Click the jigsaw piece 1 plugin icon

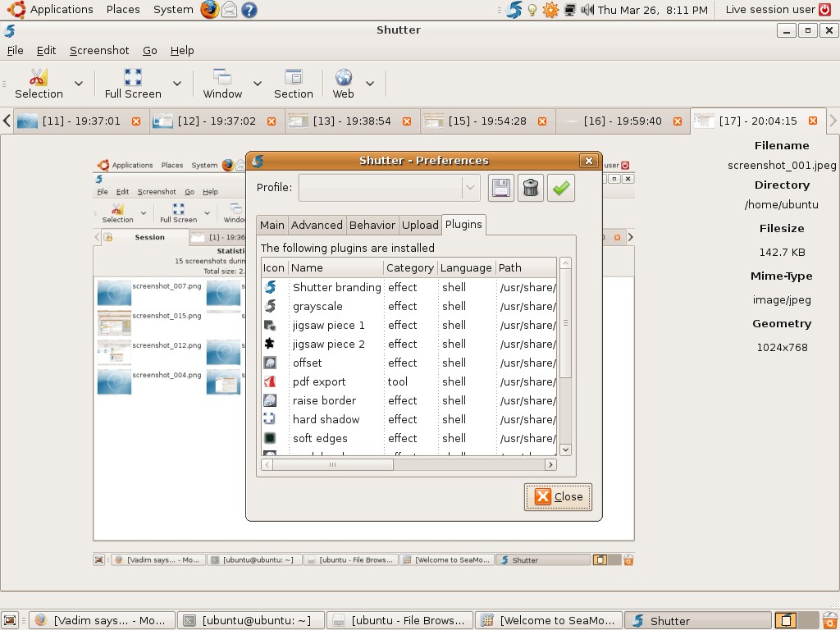270,325
